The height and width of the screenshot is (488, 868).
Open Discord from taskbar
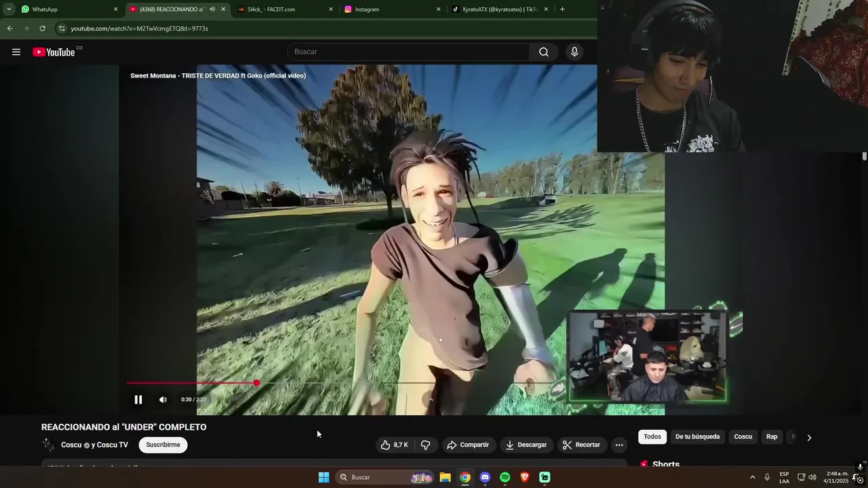click(x=485, y=477)
